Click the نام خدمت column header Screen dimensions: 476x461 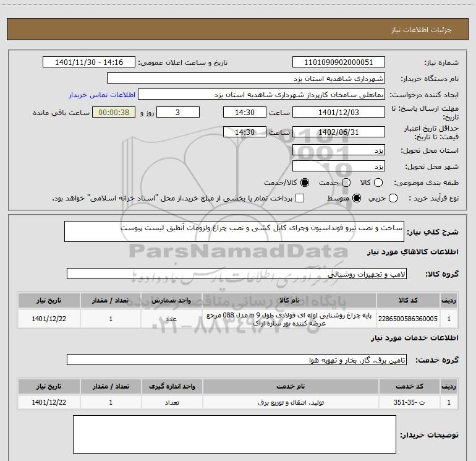tap(291, 387)
